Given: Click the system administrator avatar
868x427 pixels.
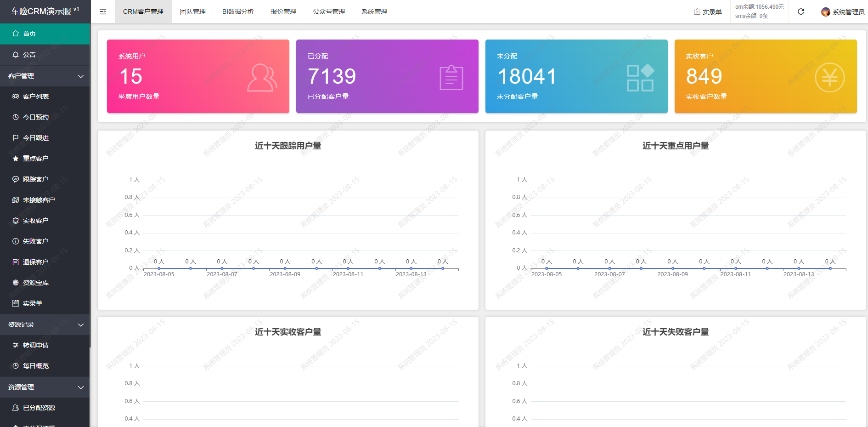Looking at the screenshot, I should (825, 12).
